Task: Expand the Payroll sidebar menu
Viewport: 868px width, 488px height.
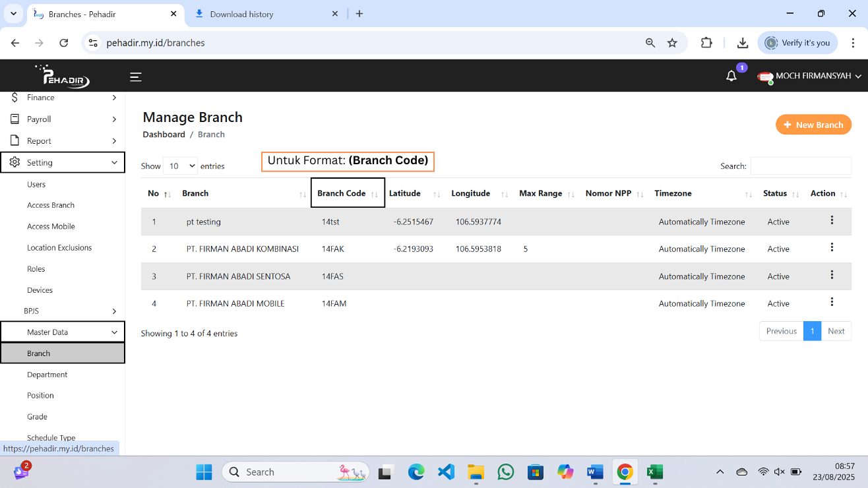Action: (x=63, y=119)
